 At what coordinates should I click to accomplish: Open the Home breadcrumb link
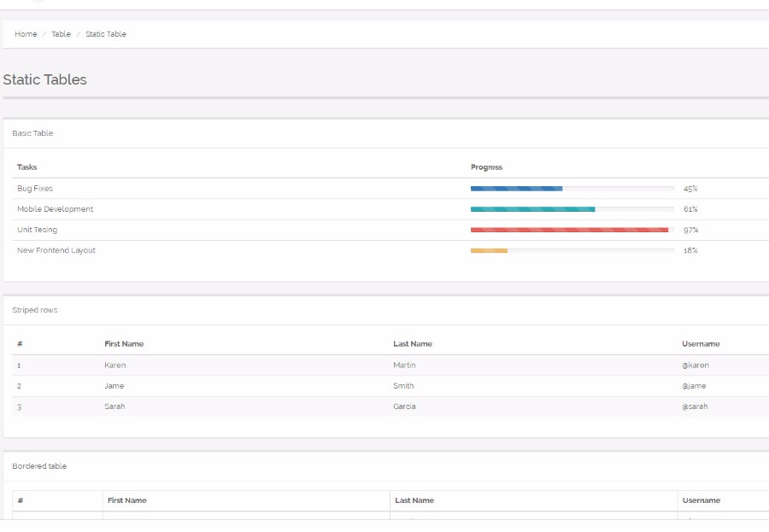[x=26, y=34]
